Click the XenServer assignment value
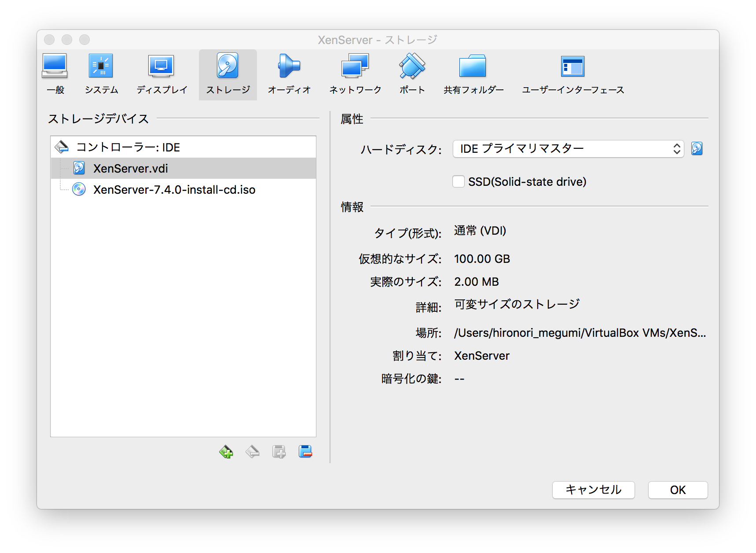The width and height of the screenshot is (756, 553). point(482,356)
